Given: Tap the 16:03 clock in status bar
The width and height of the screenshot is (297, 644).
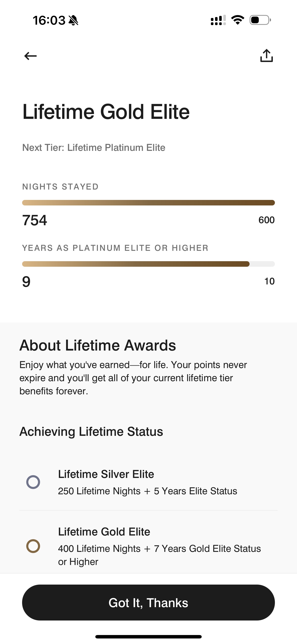Looking at the screenshot, I should tap(49, 20).
